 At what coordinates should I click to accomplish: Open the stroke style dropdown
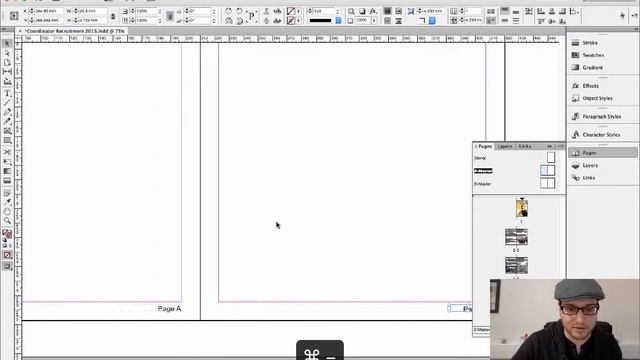[x=338, y=20]
